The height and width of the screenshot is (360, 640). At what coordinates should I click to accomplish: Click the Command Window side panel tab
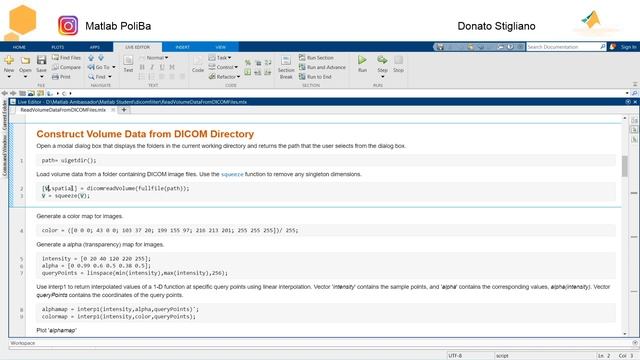(4, 156)
